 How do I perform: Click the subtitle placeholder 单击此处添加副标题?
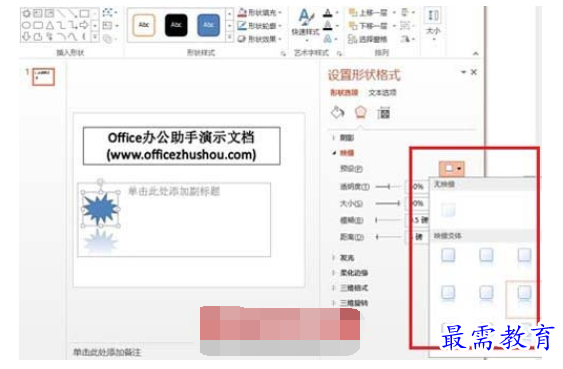click(174, 191)
